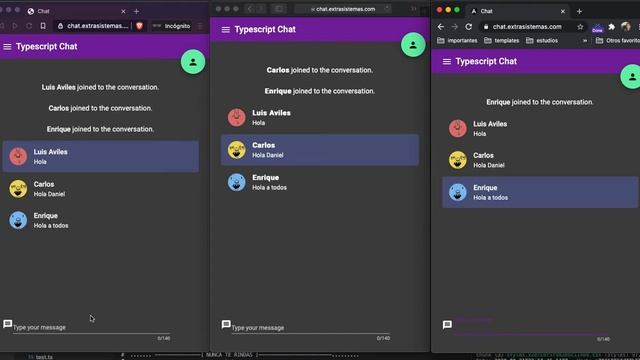Reload page in right Chrome window
This screenshot has height=360, width=640.
[469, 27]
